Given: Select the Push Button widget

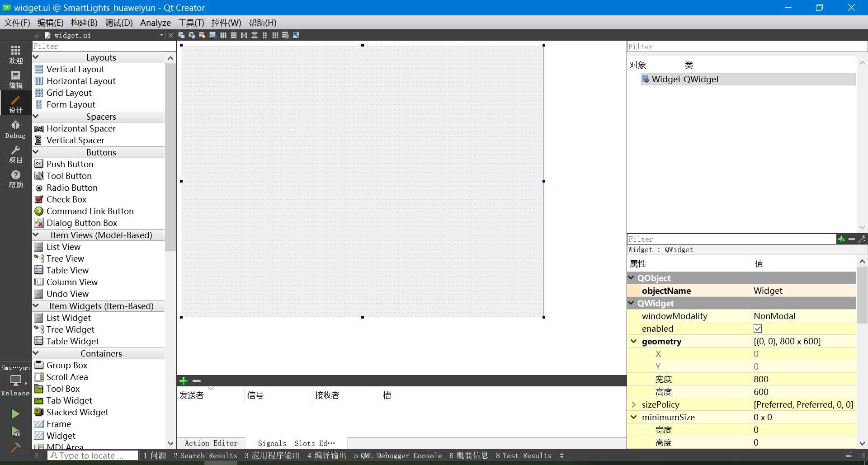Looking at the screenshot, I should 70,164.
